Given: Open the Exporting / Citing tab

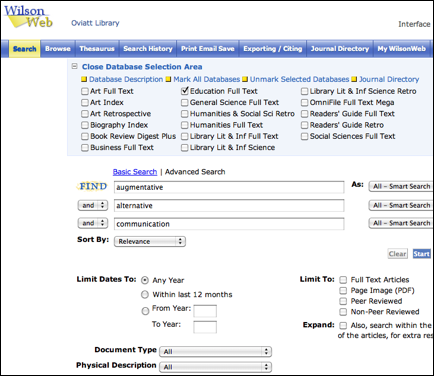Looking at the screenshot, I should click(273, 49).
